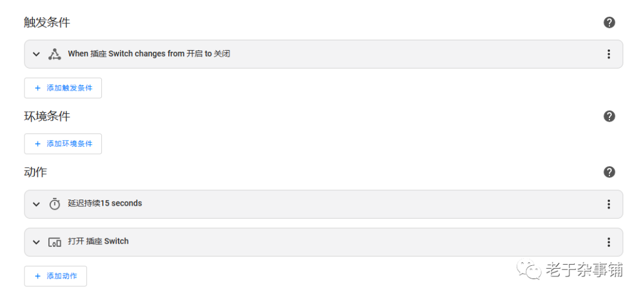The image size is (644, 298).
Task: Click the 添加环境条件 button
Action: pos(63,144)
